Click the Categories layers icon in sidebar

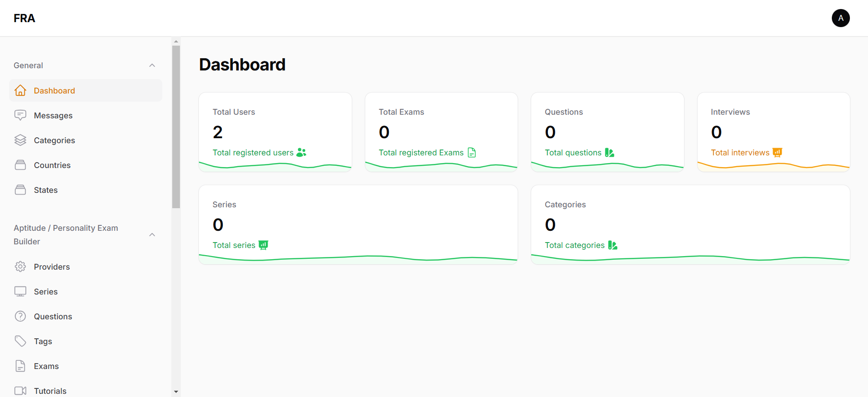tap(20, 140)
